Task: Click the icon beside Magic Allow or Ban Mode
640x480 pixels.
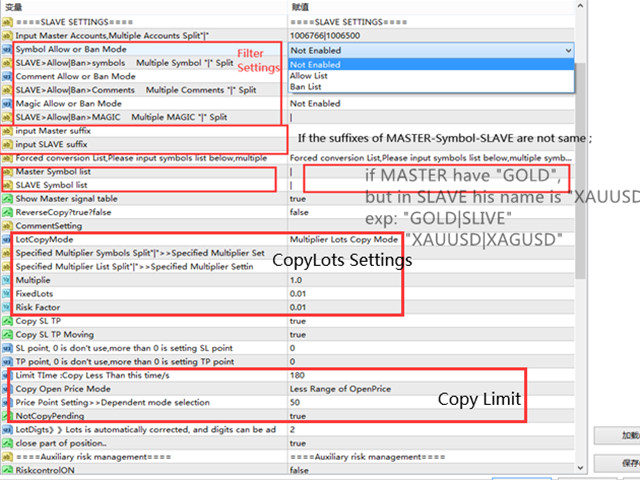Action: pos(7,104)
